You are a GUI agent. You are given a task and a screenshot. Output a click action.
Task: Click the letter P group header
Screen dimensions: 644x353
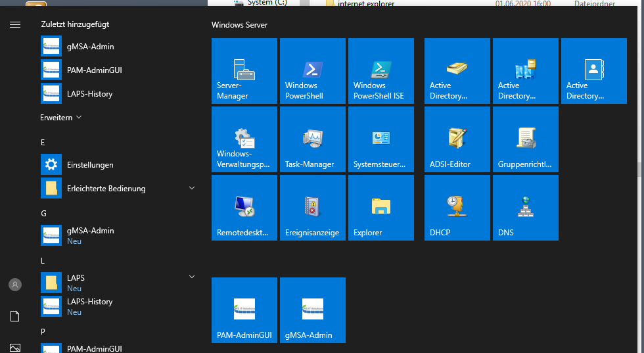point(43,331)
